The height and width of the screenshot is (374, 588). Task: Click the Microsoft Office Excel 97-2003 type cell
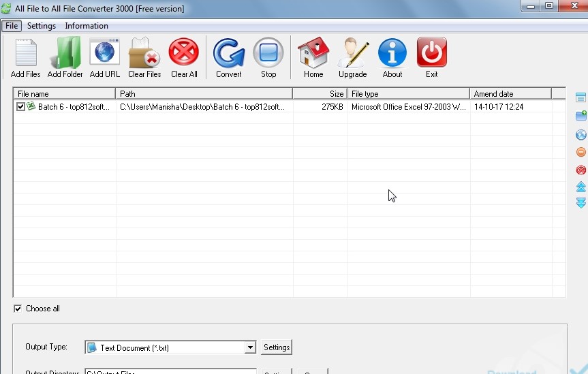point(408,107)
